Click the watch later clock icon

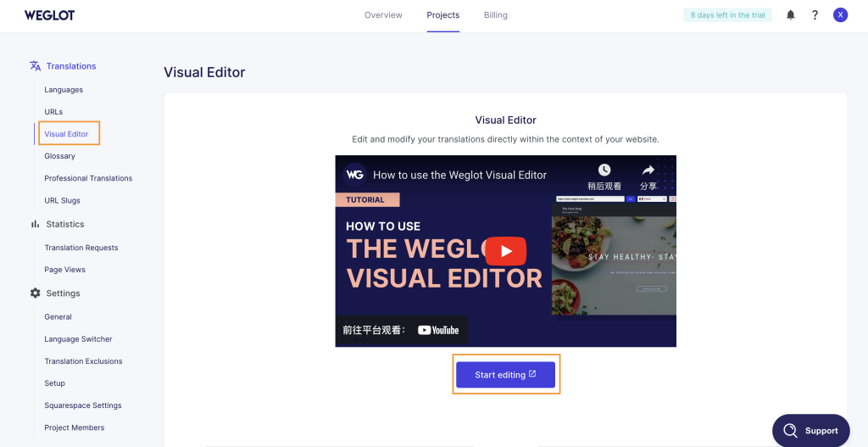point(604,170)
